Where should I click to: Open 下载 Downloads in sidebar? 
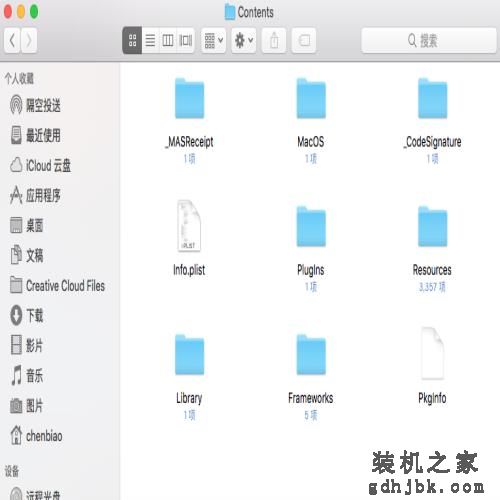(27, 315)
